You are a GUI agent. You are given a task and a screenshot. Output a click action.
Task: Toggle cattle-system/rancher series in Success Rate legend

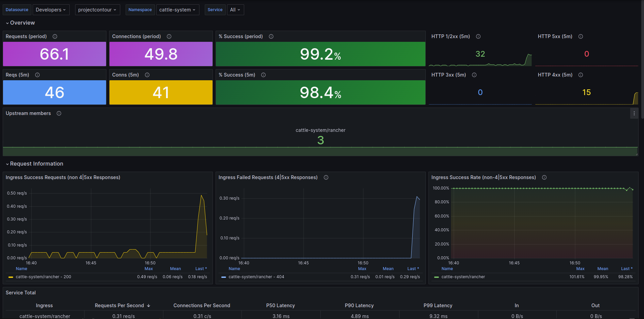point(463,277)
